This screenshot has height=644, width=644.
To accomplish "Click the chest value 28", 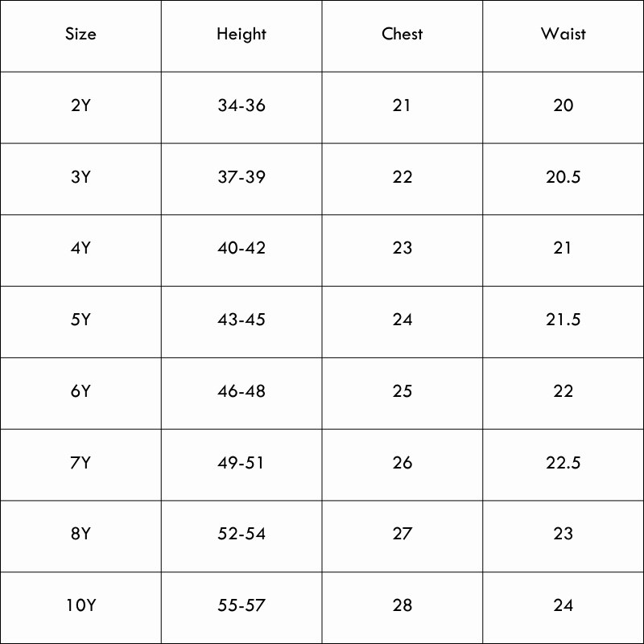I will (402, 605).
